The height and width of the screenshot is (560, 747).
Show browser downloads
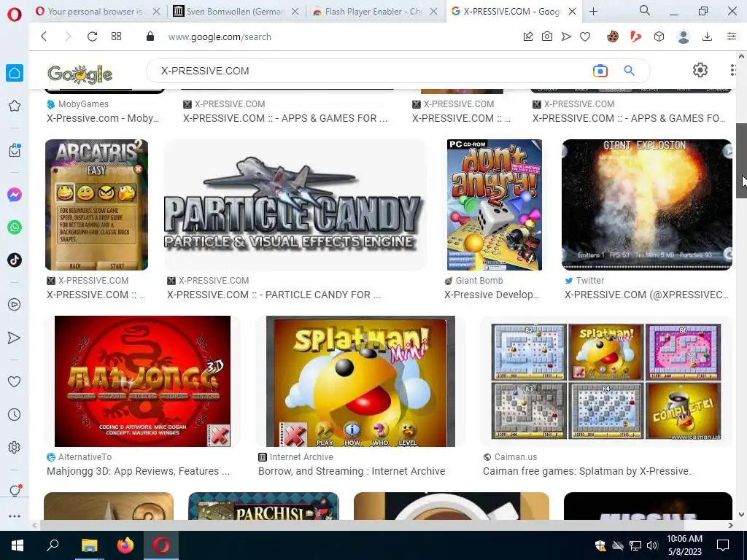(708, 36)
